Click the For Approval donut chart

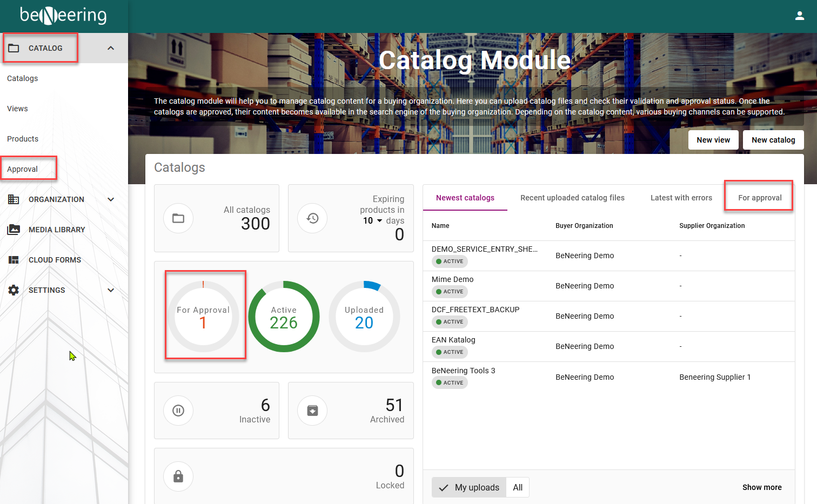point(203,317)
